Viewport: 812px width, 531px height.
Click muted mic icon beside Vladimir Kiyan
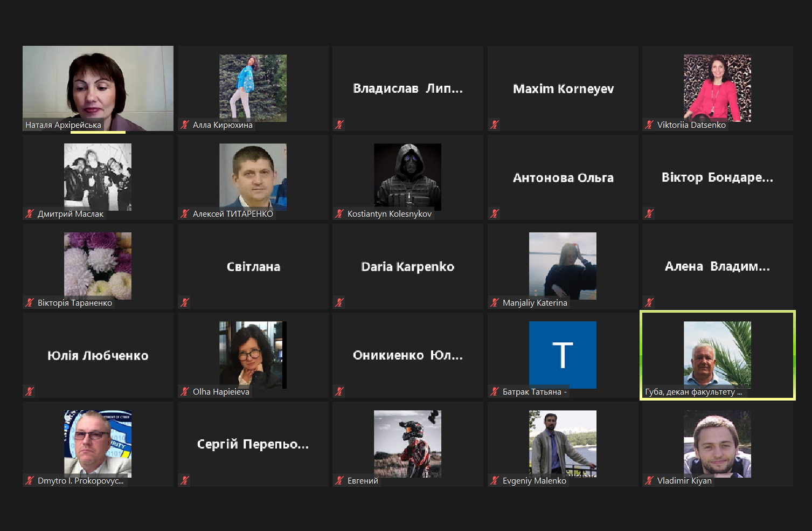coord(649,480)
